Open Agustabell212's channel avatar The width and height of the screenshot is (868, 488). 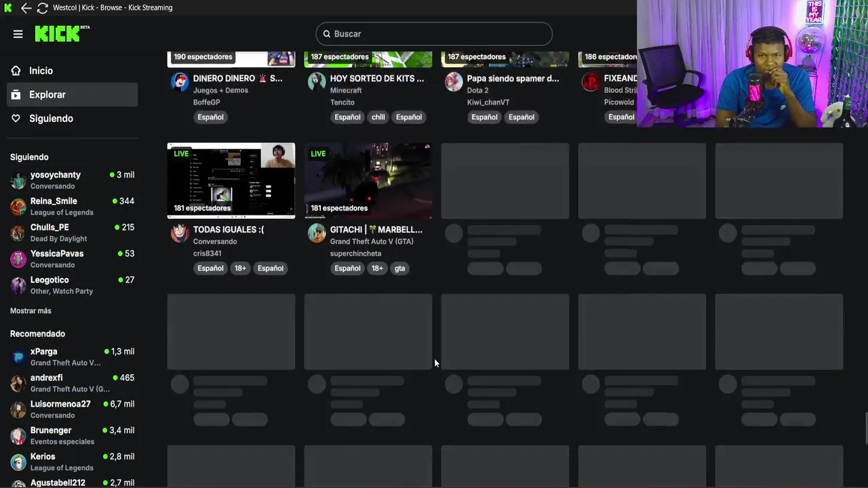tap(18, 484)
